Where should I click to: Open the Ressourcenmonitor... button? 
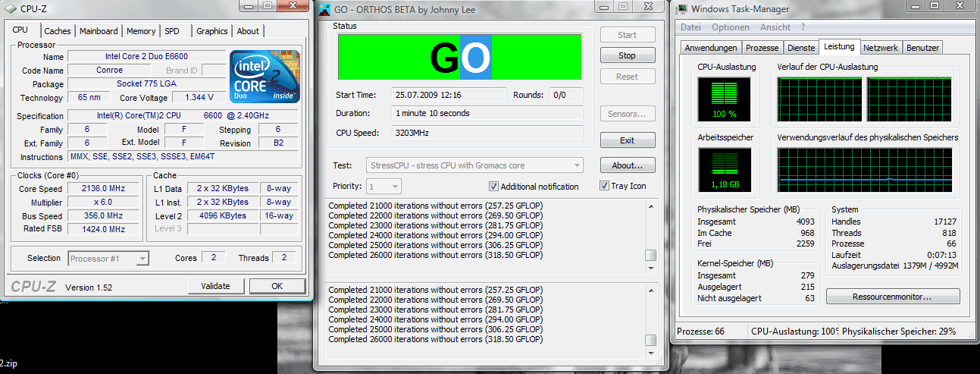pos(893,297)
